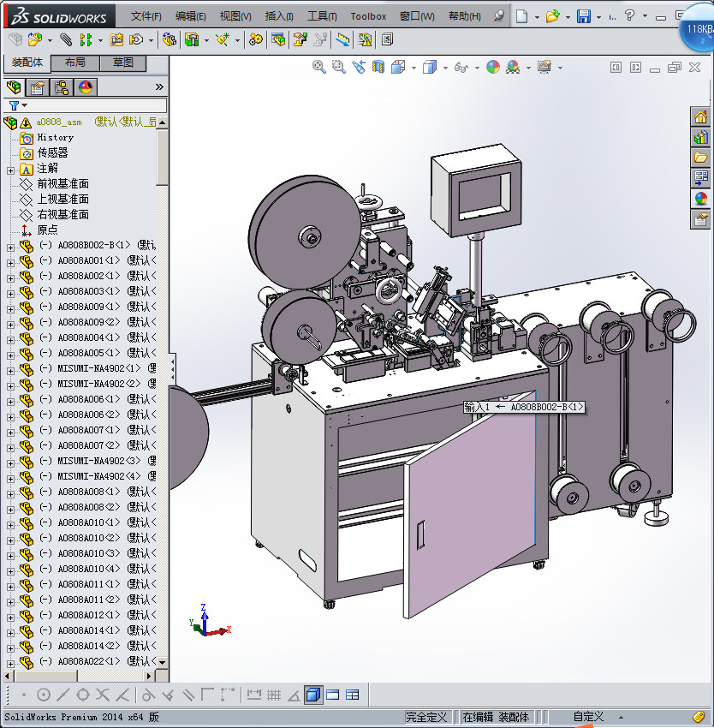Click the Edit Appearance color ball icon
This screenshot has width=714, height=728.
pos(493,67)
